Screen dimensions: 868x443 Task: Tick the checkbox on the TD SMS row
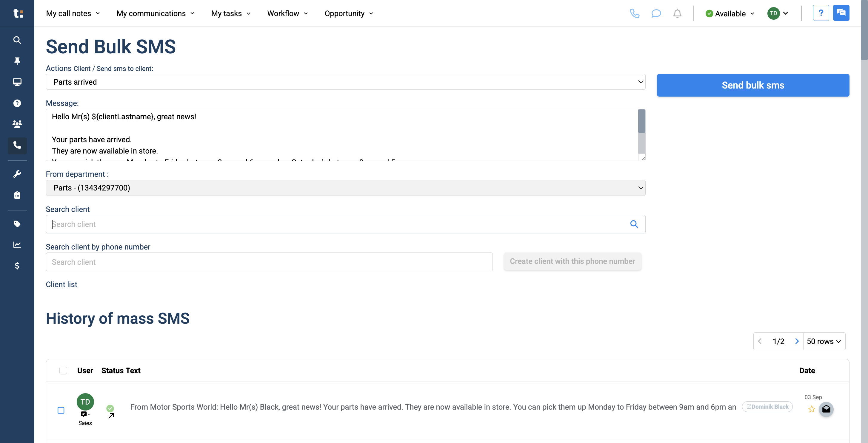(61, 410)
